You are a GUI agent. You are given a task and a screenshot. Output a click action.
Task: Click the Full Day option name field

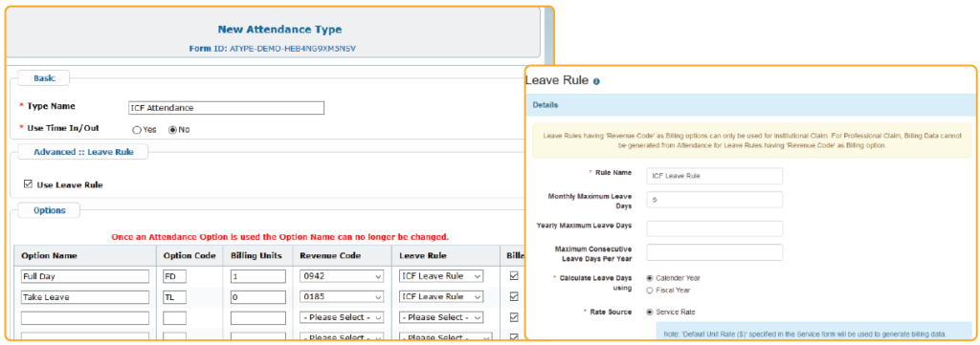point(85,276)
